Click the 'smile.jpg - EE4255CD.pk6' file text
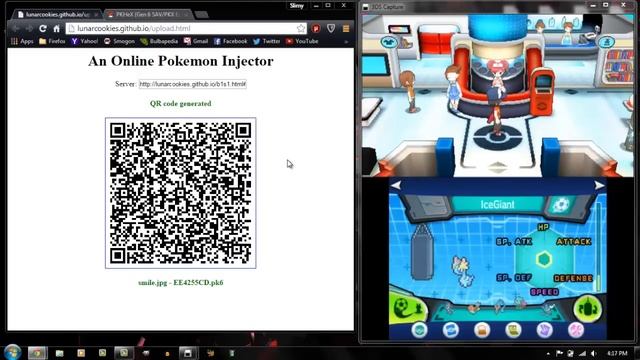This screenshot has height=360, width=640. 180,282
